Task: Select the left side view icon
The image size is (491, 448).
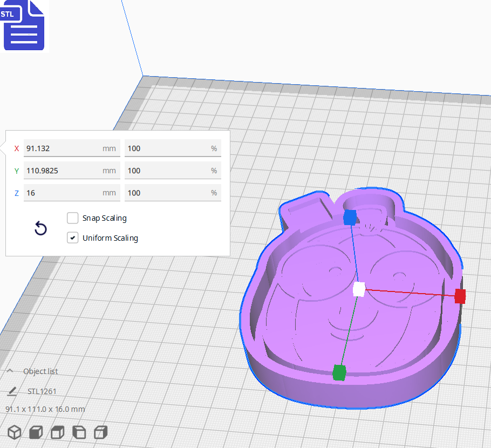Action: pyautogui.click(x=78, y=432)
